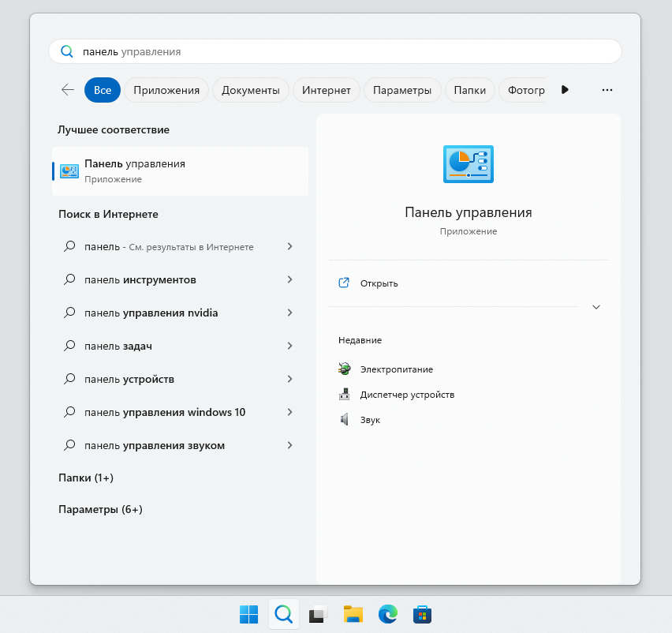Open recent item Электропитание
672x633 pixels.
[x=397, y=369]
